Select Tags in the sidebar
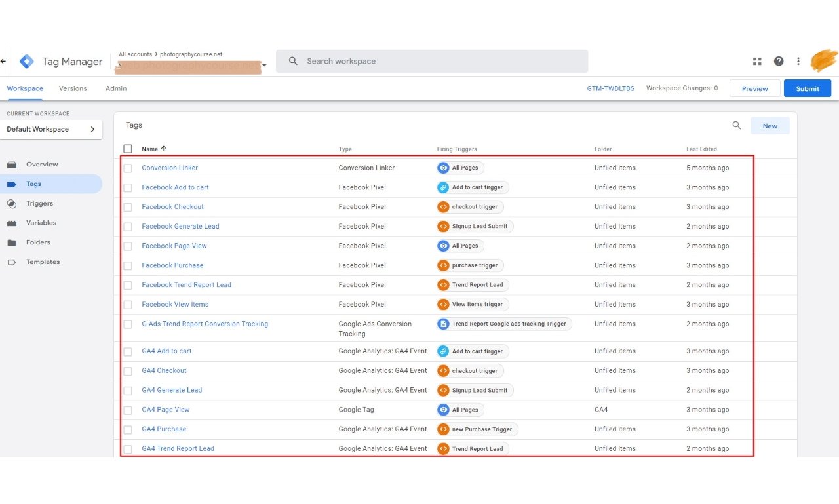This screenshot has height=504, width=839. tap(51, 184)
